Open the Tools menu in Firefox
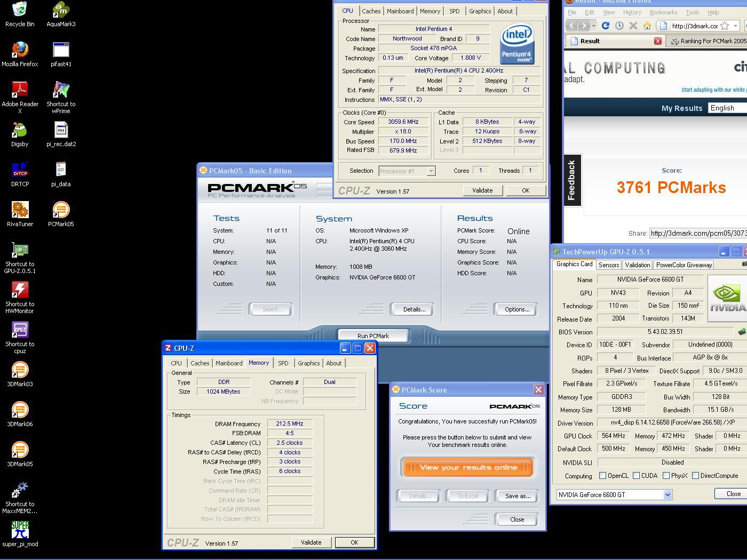This screenshot has height=560, width=747. pos(693,12)
